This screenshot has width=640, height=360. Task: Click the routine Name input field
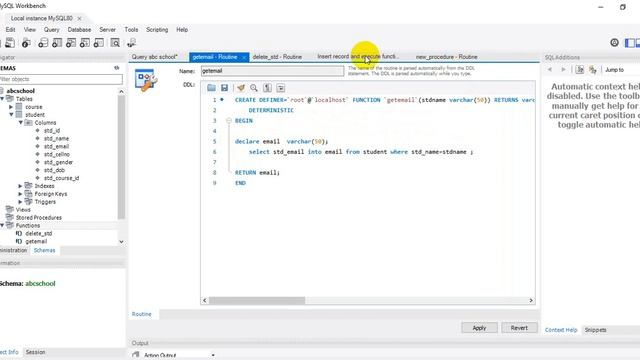pos(272,71)
